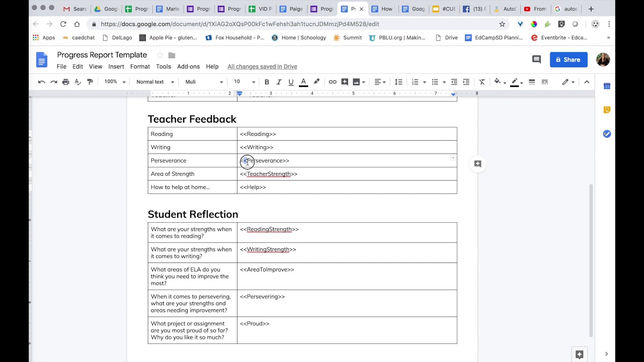Open the font size dropdown
Screen dimensions: 644x362
coord(245,82)
